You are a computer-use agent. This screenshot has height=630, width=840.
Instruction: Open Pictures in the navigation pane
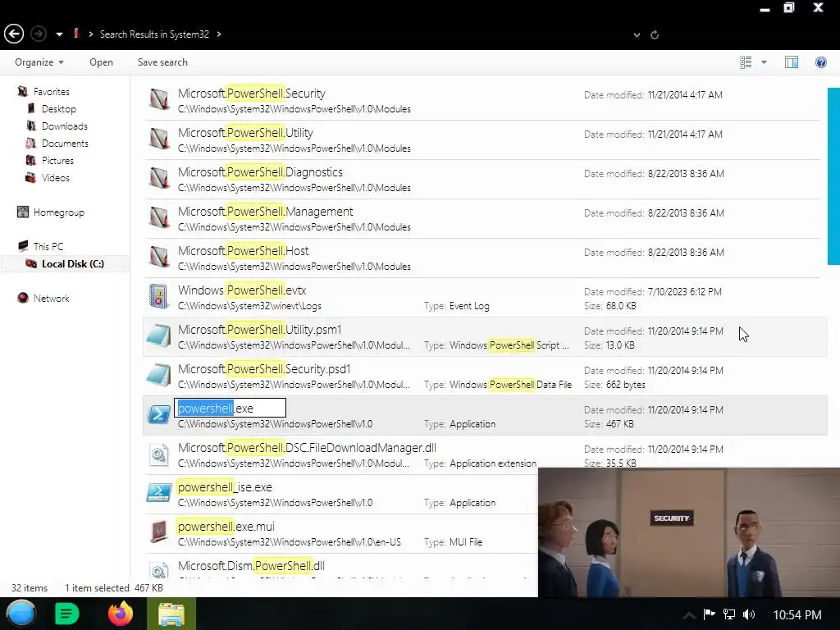[x=57, y=160]
